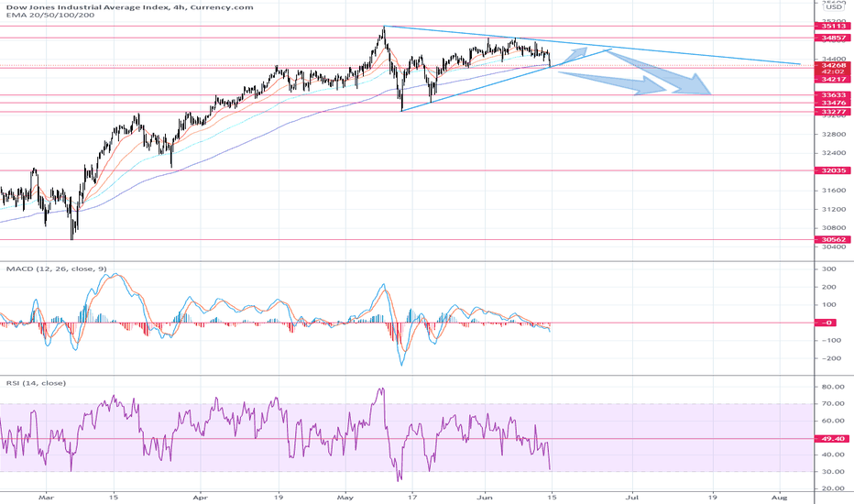The width and height of the screenshot is (854, 504).
Task: Click the 42:02 bar countdown label
Action: pyautogui.click(x=832, y=71)
